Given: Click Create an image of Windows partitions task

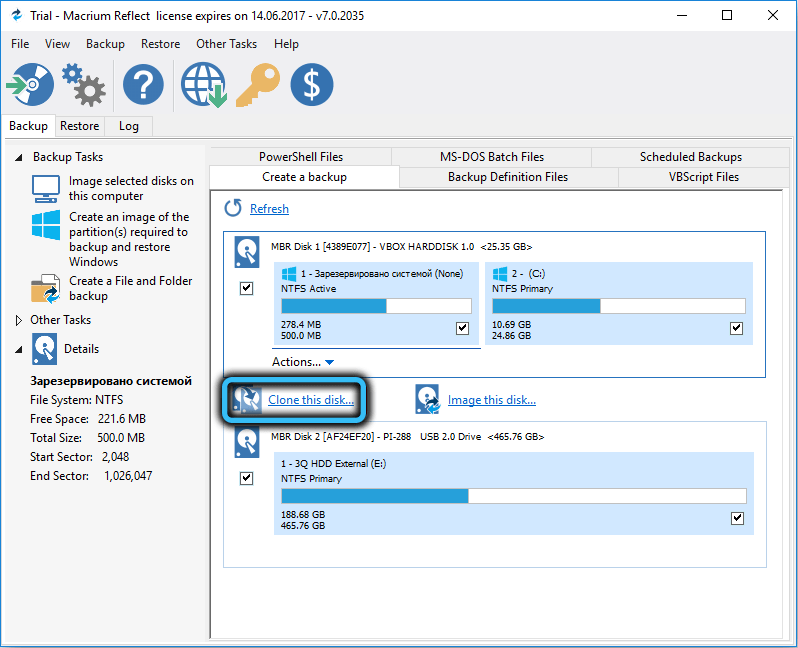Looking at the screenshot, I should pyautogui.click(x=129, y=239).
